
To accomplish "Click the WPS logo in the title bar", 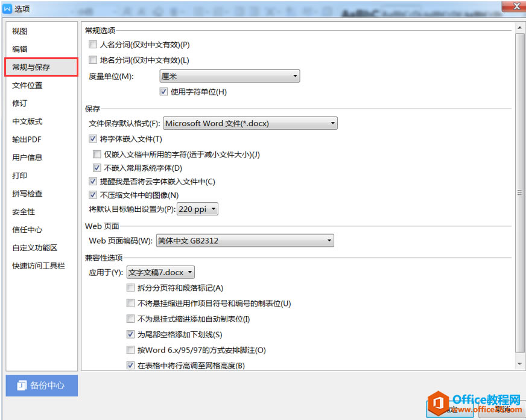I will click(7, 8).
